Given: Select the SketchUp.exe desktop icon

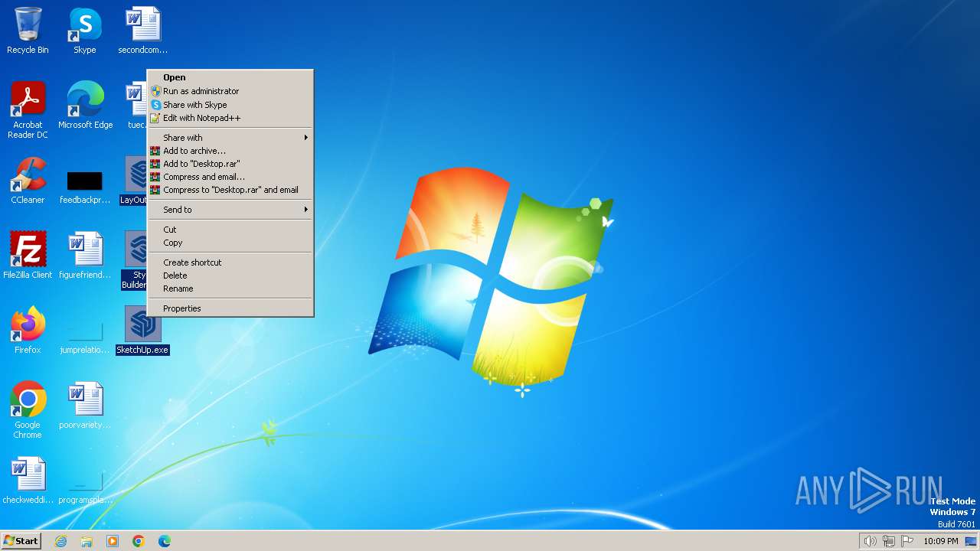Looking at the screenshot, I should [142, 331].
